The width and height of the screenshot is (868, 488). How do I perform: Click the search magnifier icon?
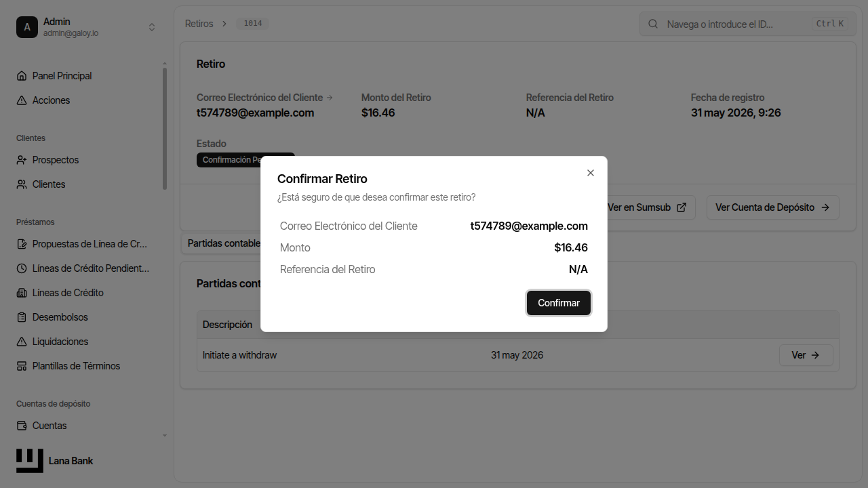(x=653, y=24)
